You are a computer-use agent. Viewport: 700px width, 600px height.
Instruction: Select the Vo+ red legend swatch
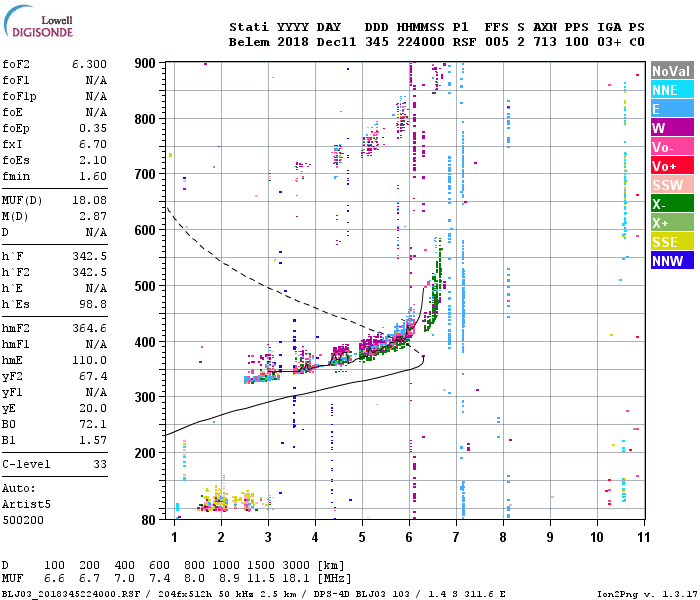pos(672,166)
